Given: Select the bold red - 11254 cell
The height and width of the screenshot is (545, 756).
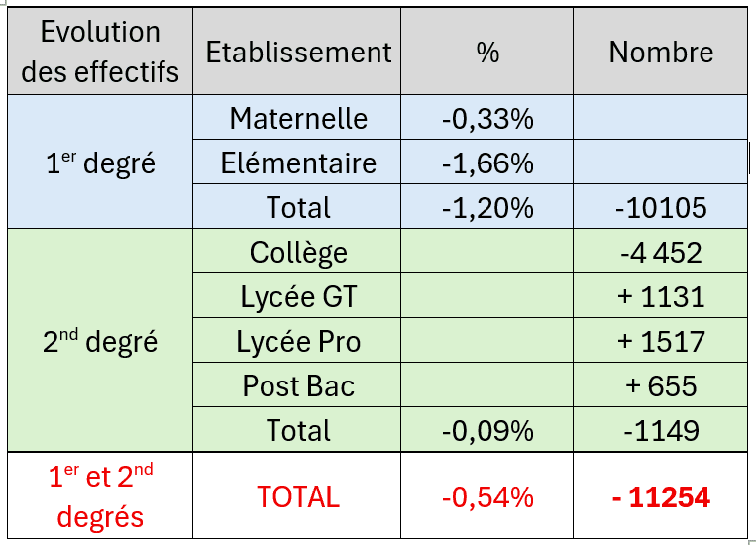Looking at the screenshot, I should [x=661, y=497].
